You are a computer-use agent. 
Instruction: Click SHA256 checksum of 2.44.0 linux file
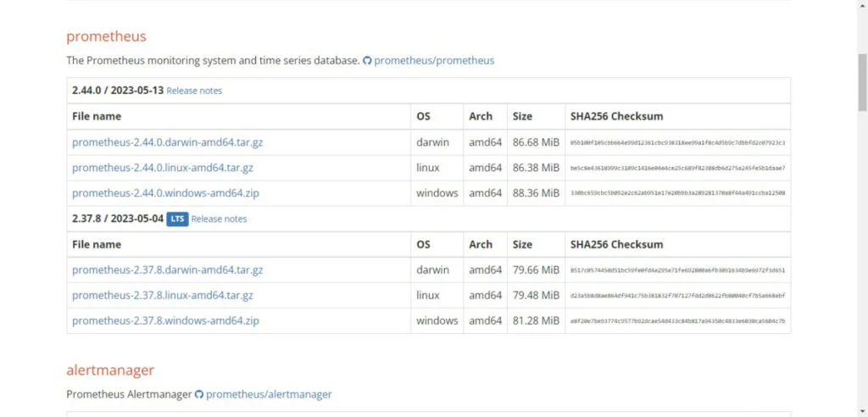[677, 169]
